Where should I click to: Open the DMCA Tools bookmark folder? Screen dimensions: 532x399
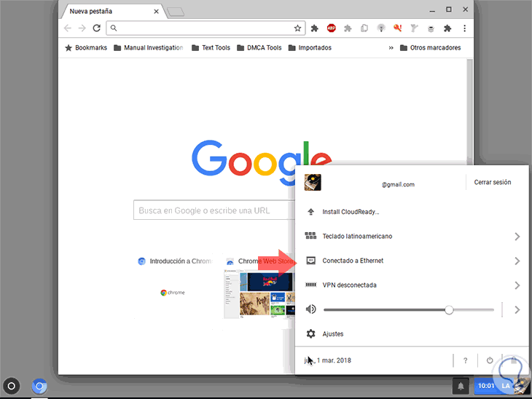[259, 48]
